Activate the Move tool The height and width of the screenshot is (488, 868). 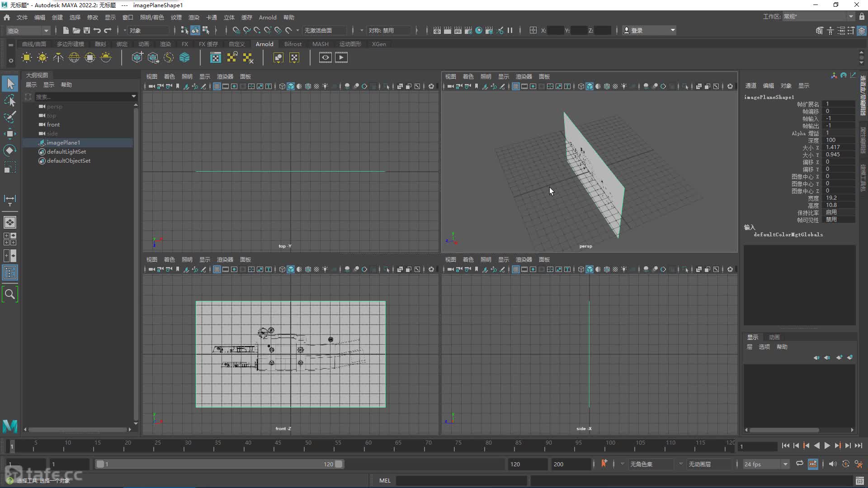(10, 134)
